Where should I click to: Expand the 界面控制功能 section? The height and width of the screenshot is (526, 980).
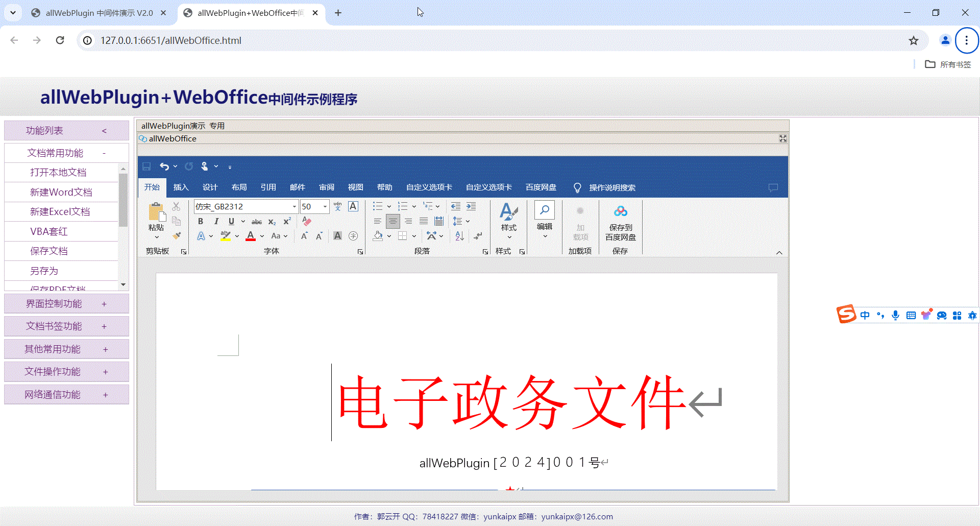coord(66,304)
